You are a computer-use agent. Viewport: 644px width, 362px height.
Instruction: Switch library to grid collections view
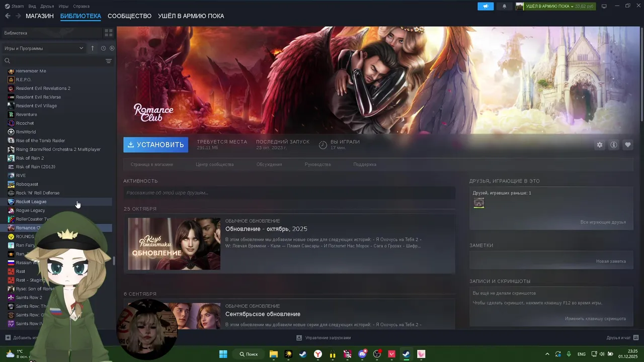coord(109,33)
